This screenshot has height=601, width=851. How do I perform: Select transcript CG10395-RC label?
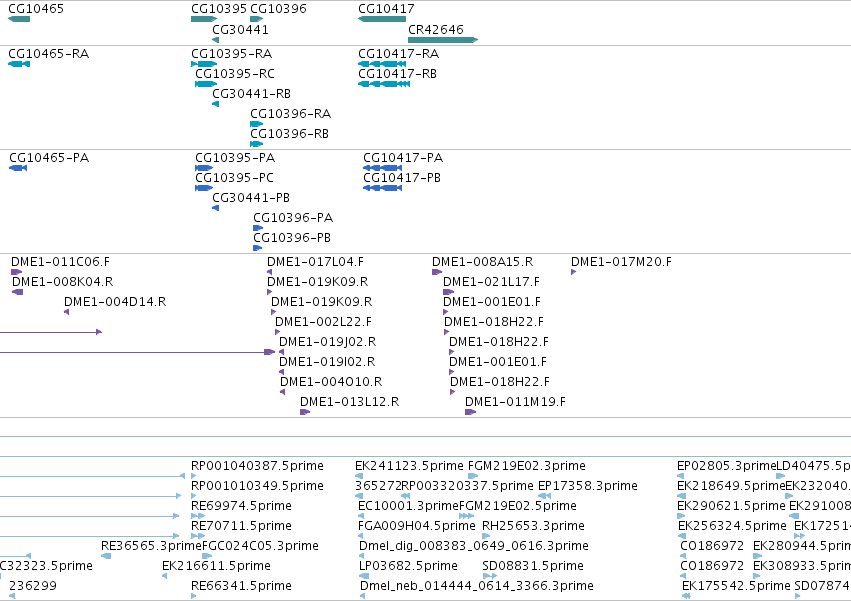click(x=235, y=74)
